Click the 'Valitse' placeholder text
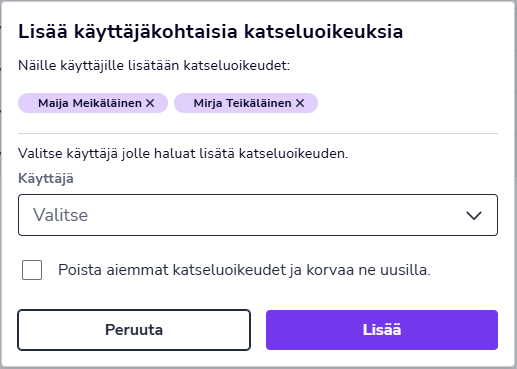Viewport: 517px width, 369px height. point(60,215)
